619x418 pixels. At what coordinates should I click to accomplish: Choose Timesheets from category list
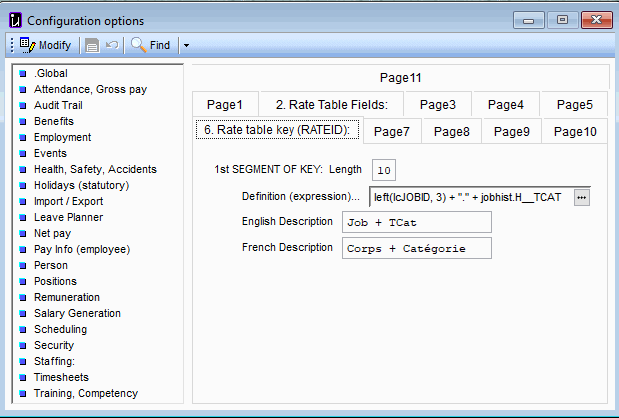[61, 377]
